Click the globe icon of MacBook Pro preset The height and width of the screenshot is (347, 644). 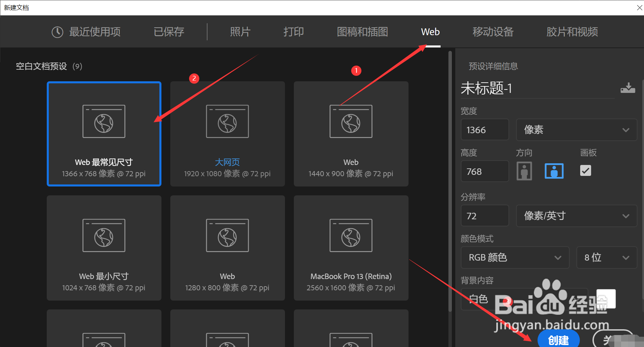351,236
